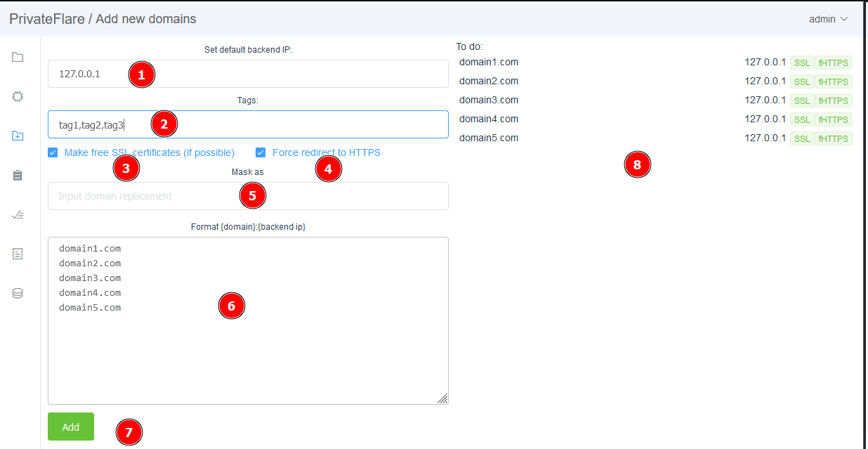Open the folder icon in sidebar
Screen dimensions: 868x449
18,57
